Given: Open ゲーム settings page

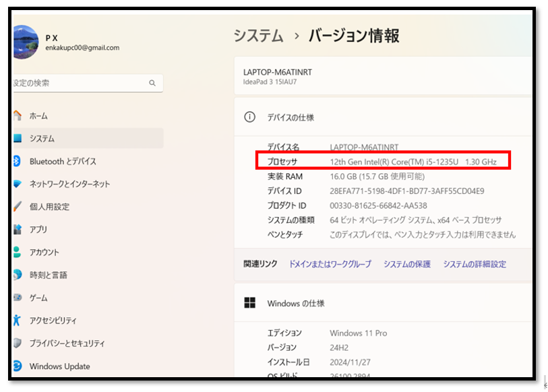Looking at the screenshot, I should coord(88,298).
